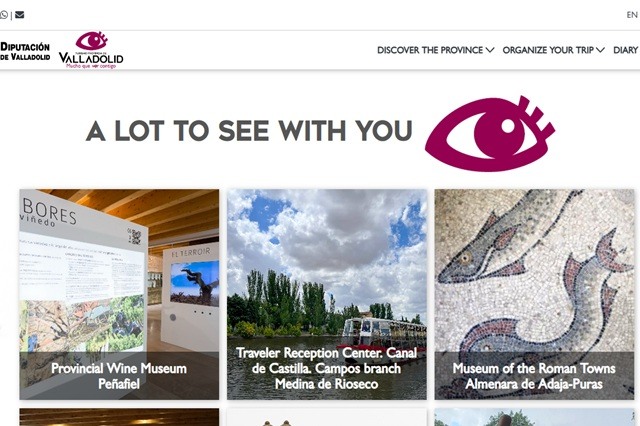This screenshot has width=640, height=426.
Task: Click the Medina de Rioseco caption text
Action: click(x=327, y=384)
